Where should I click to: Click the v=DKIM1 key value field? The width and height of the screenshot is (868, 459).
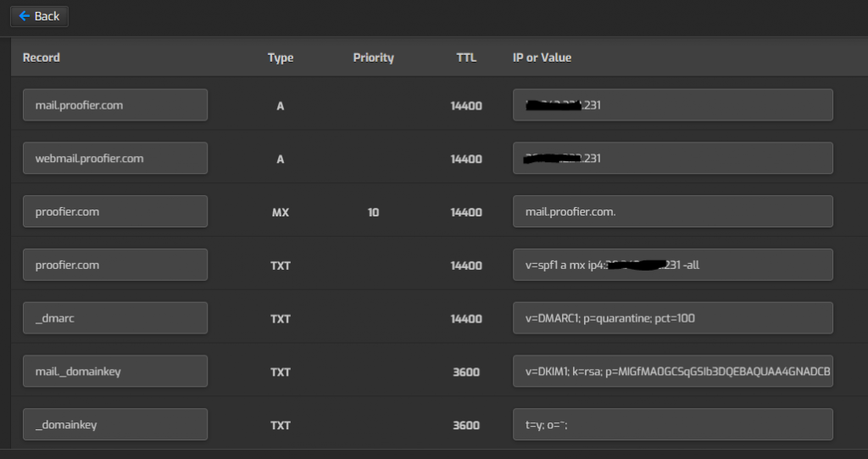tap(672, 371)
